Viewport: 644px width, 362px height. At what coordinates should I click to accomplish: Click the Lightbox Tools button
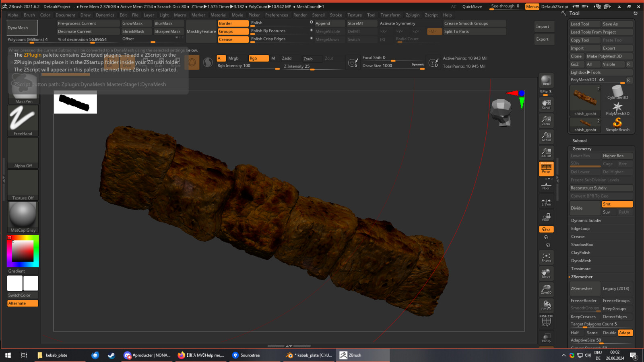(601, 72)
